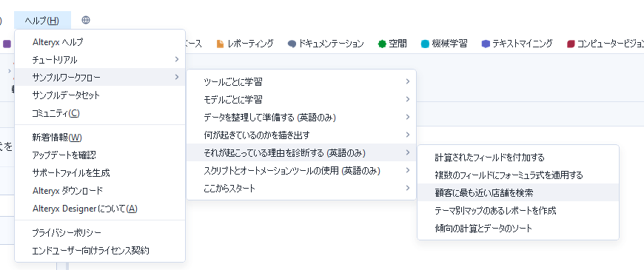The height and width of the screenshot is (270, 644).
Task: Select the ドキュメンテーション speech bubble icon
Action: coord(292,44)
